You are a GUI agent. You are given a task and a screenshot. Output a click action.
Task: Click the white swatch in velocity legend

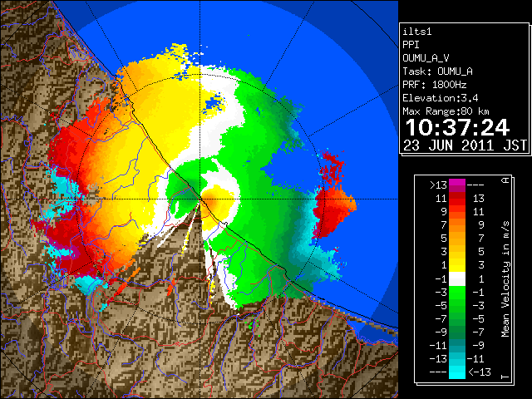(457, 279)
